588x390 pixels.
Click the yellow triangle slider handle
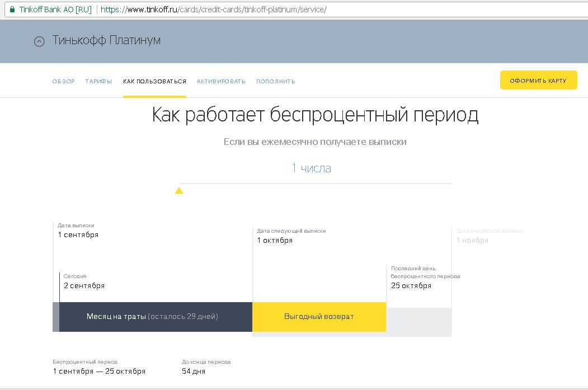point(179,190)
